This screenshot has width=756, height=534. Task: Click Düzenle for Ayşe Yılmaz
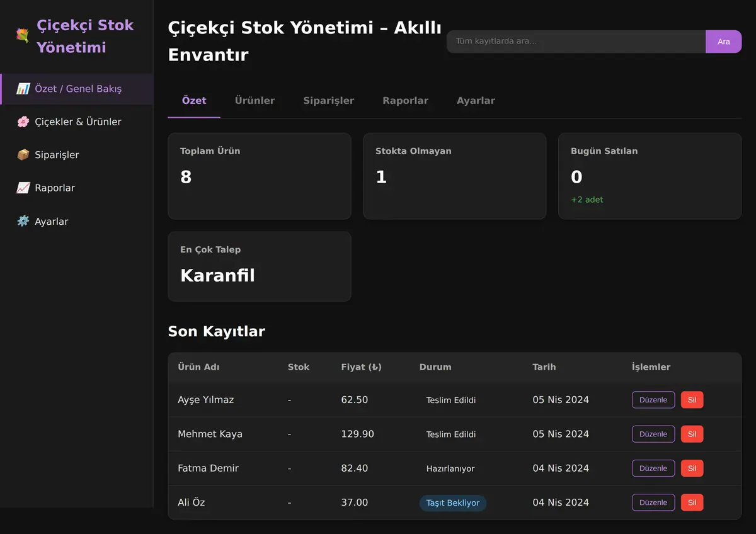coord(653,400)
